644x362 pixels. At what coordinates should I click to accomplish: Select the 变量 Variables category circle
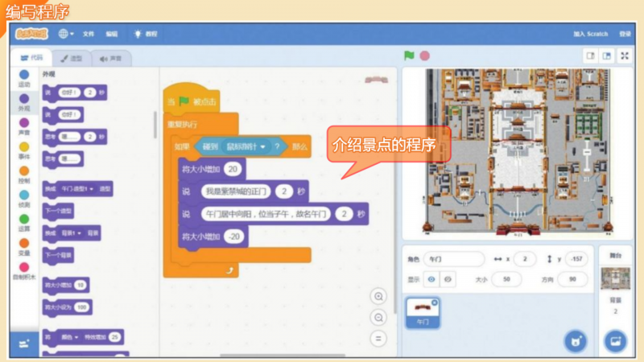(24, 243)
